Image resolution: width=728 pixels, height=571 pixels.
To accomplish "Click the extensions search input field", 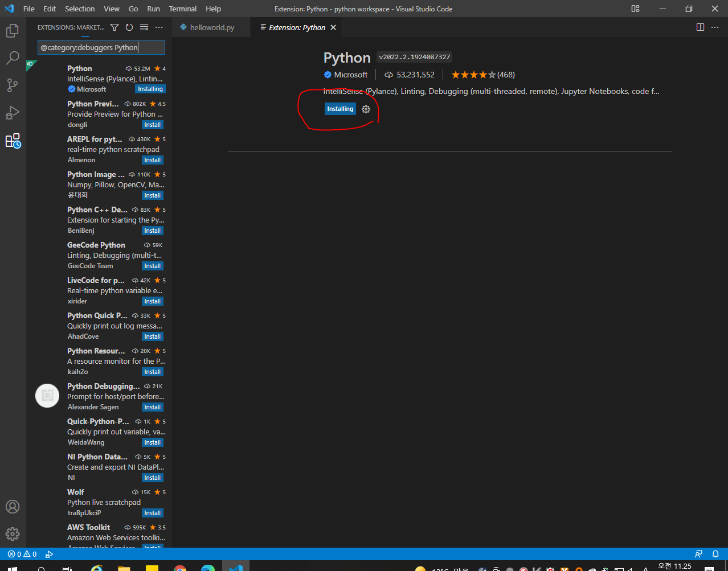I will pos(101,47).
